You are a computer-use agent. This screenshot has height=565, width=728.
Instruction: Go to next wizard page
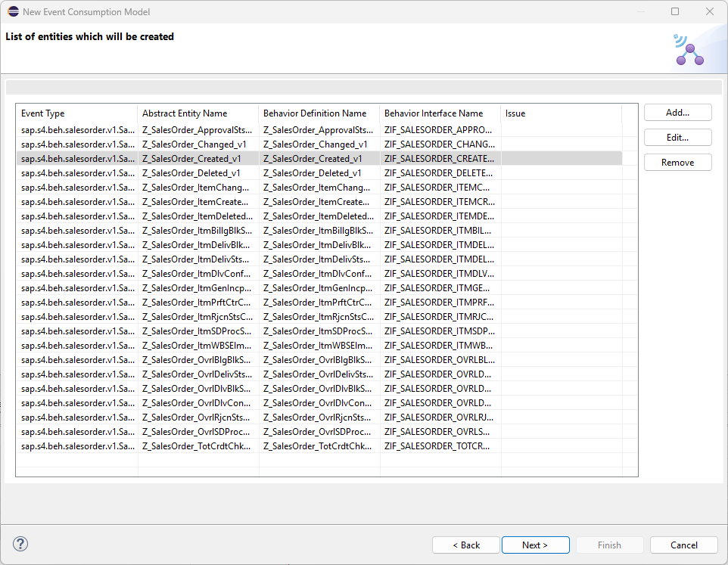[x=534, y=545]
